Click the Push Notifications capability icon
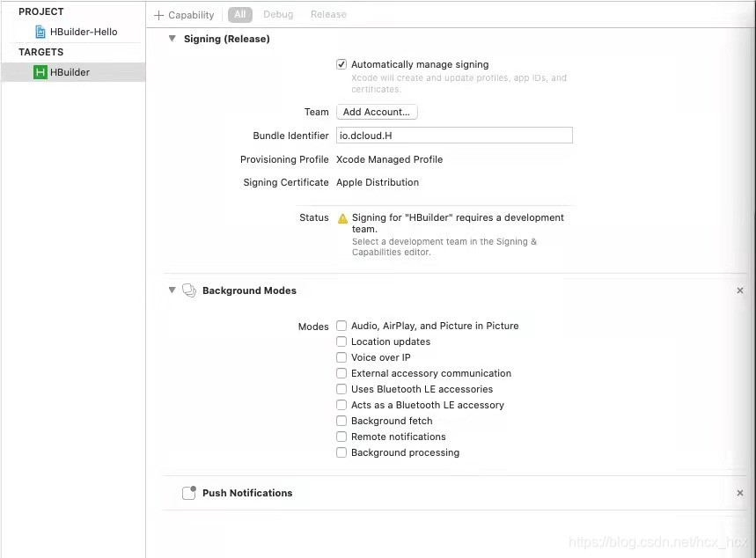Screen dimensions: 756x558 [189, 493]
